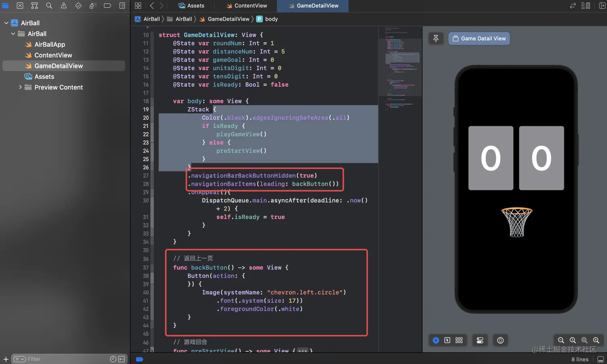Switch to the ContentView tab
Viewport: 607px width, 364px height.
246,6
